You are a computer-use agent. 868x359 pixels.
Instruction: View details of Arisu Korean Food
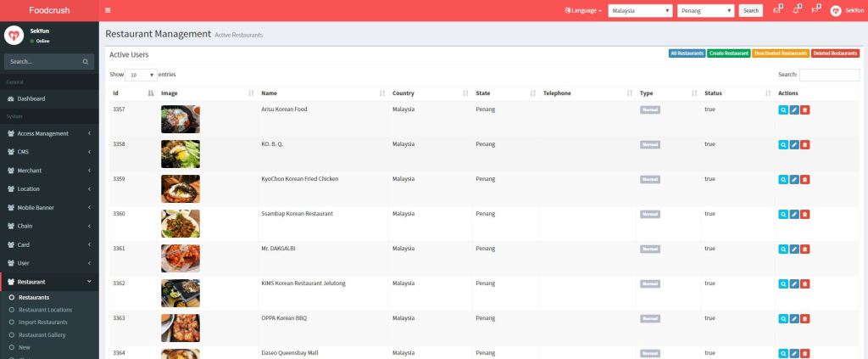click(782, 109)
